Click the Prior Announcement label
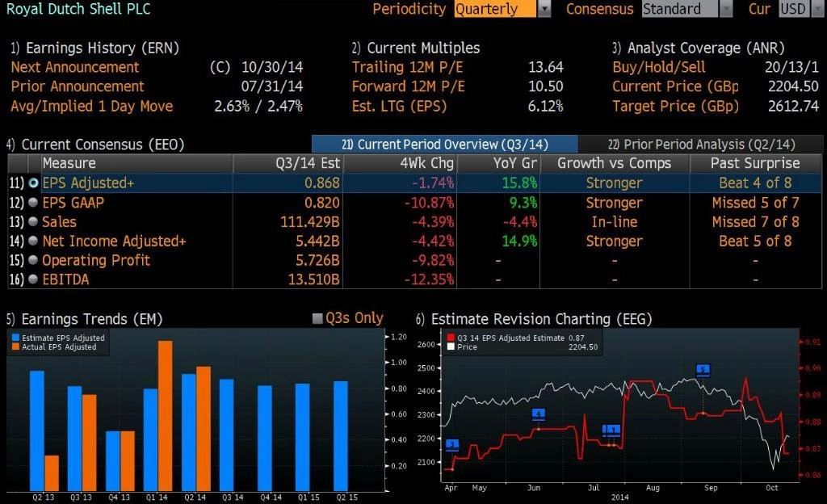The width and height of the screenshot is (827, 504). click(78, 86)
